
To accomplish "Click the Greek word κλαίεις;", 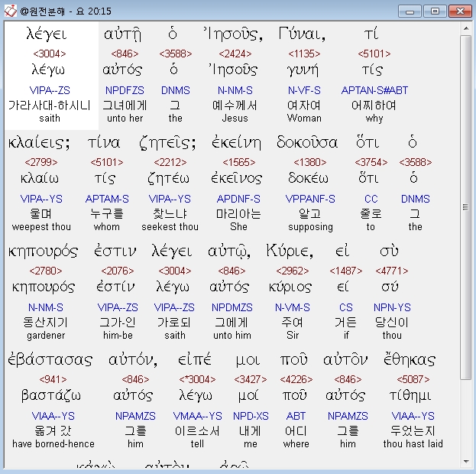I will (39, 142).
